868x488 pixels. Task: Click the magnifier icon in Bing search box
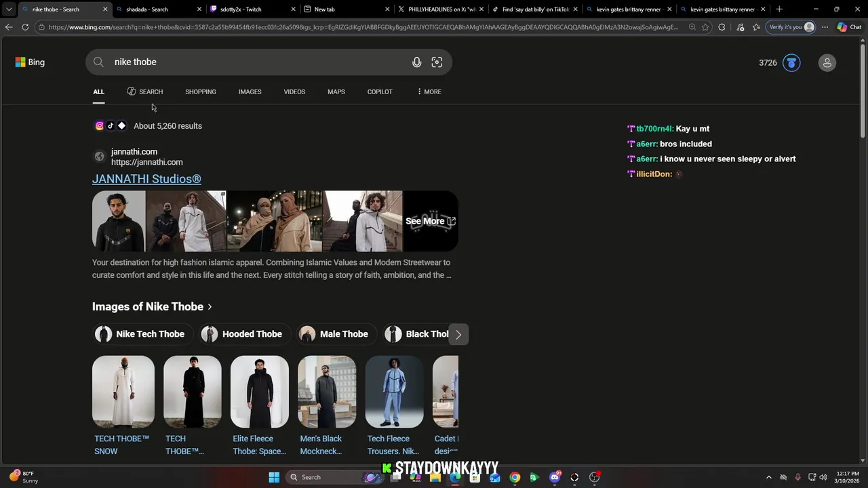(99, 62)
